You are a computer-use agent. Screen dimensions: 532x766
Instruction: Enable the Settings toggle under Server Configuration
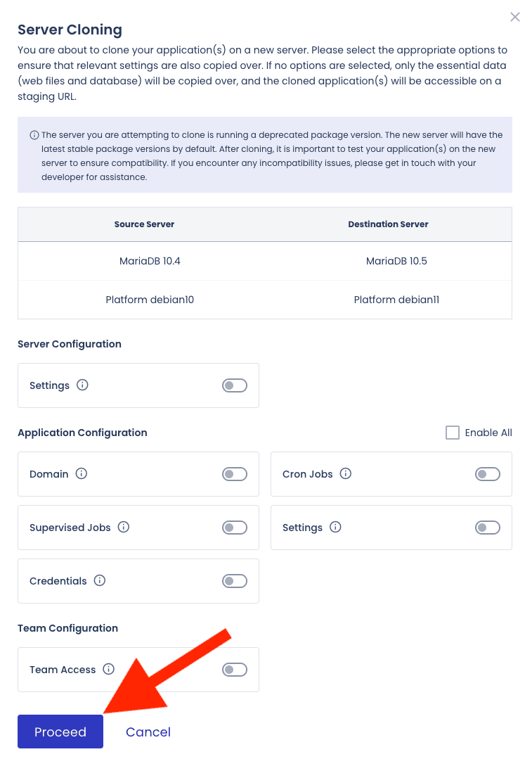click(x=234, y=385)
